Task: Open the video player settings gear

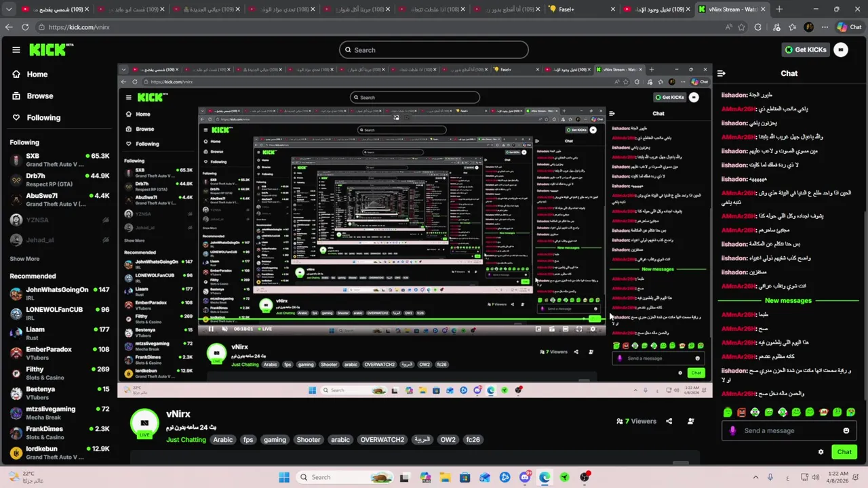Action: [x=593, y=329]
